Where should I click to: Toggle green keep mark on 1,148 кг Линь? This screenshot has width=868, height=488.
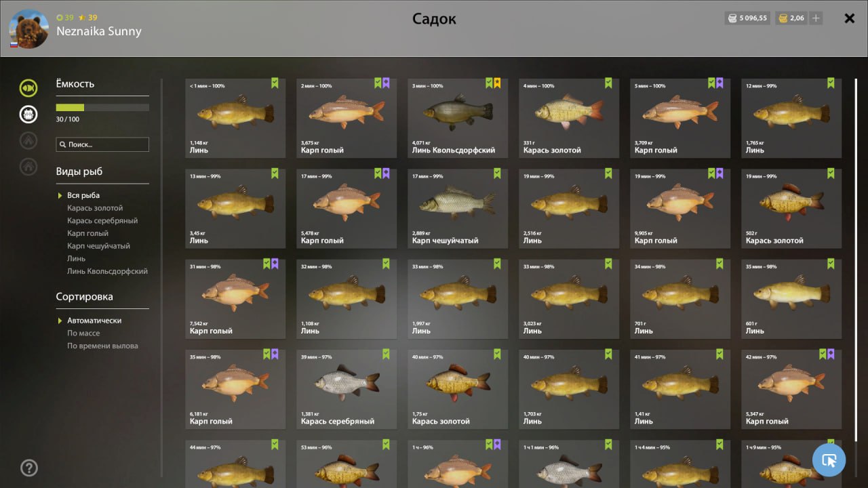(x=275, y=83)
